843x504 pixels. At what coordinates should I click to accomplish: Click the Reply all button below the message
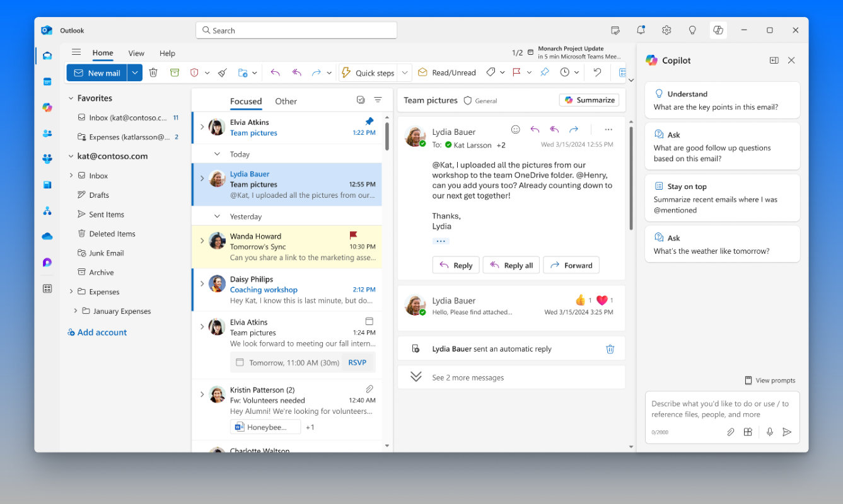[511, 265]
